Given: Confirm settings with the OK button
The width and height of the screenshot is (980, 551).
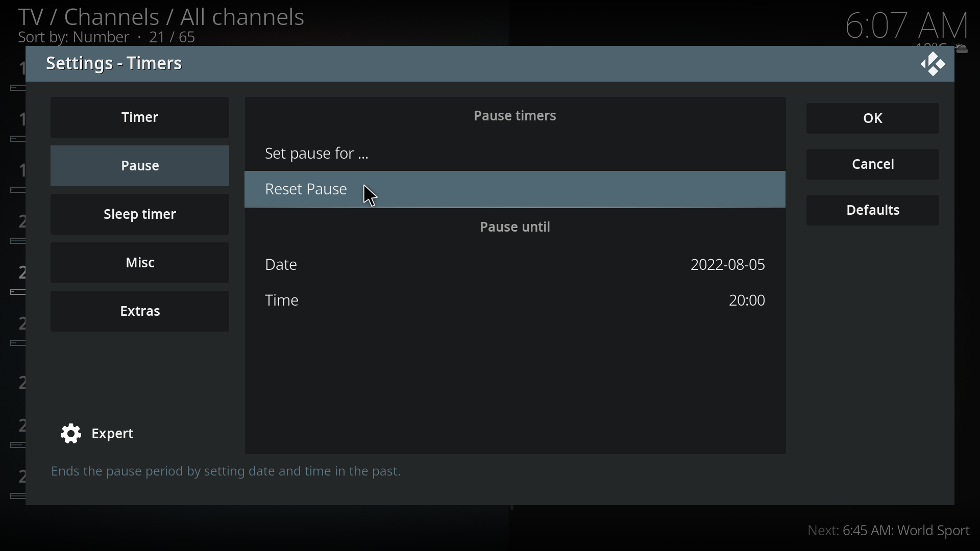Looking at the screenshot, I should (873, 119).
